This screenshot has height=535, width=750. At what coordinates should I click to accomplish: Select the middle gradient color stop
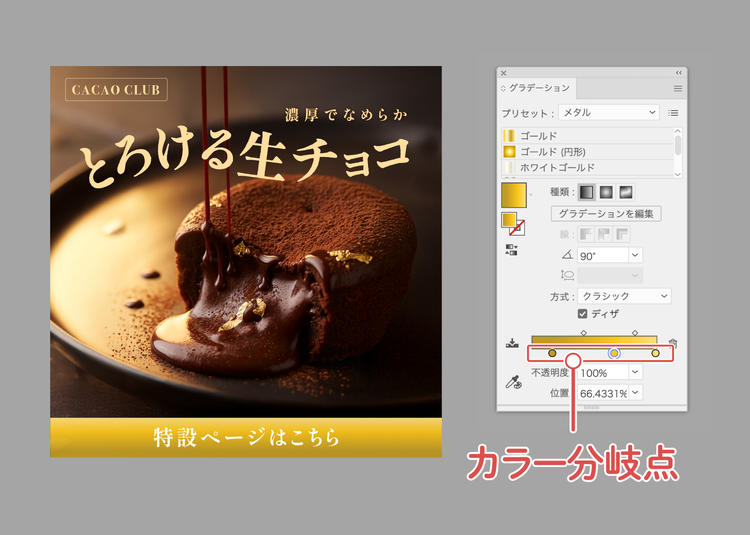click(614, 353)
